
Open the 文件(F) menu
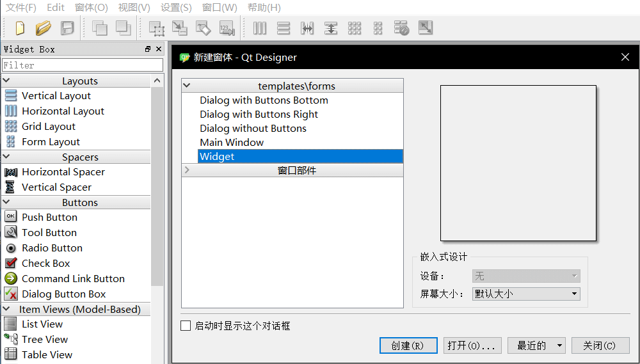21,8
